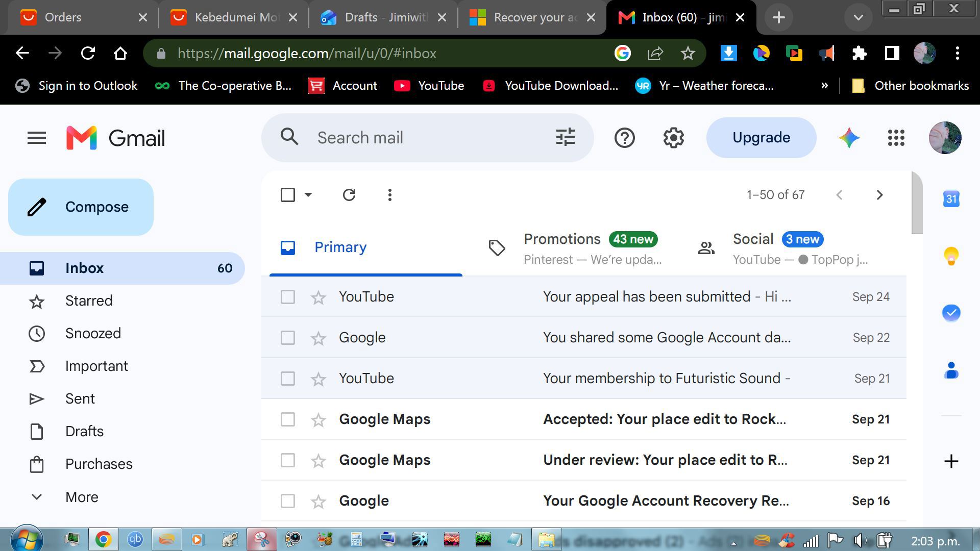The image size is (980, 551).
Task: Open Google Contacts side panel icon
Action: click(951, 370)
